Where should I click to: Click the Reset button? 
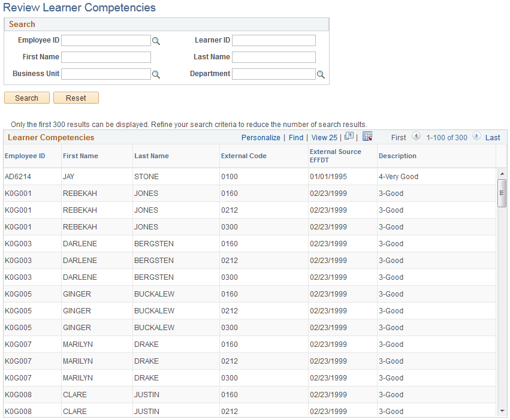[76, 98]
